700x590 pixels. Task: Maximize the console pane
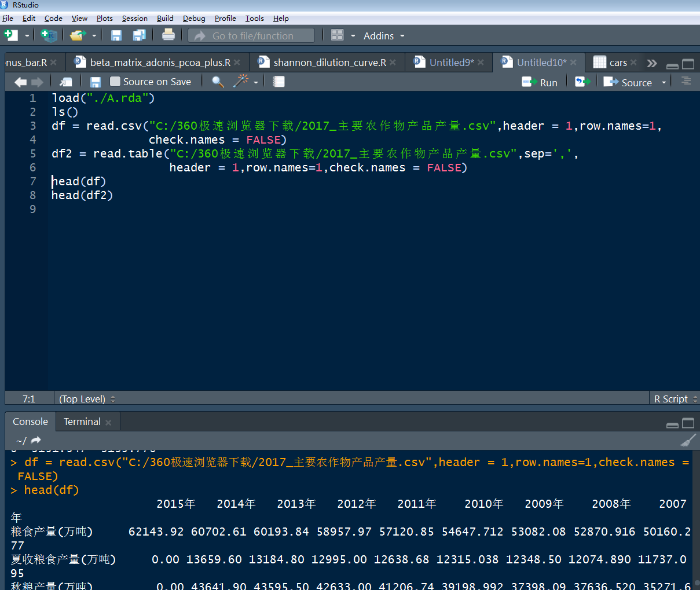(688, 423)
